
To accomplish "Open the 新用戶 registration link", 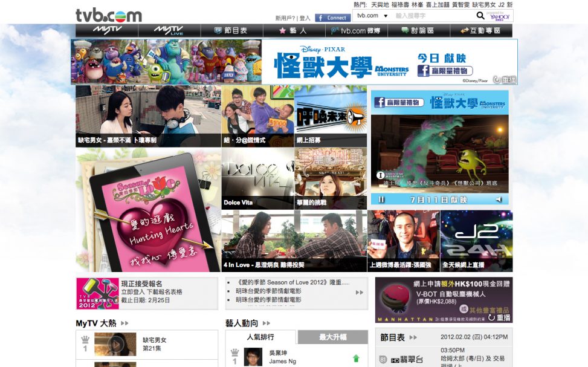I will pos(285,18).
